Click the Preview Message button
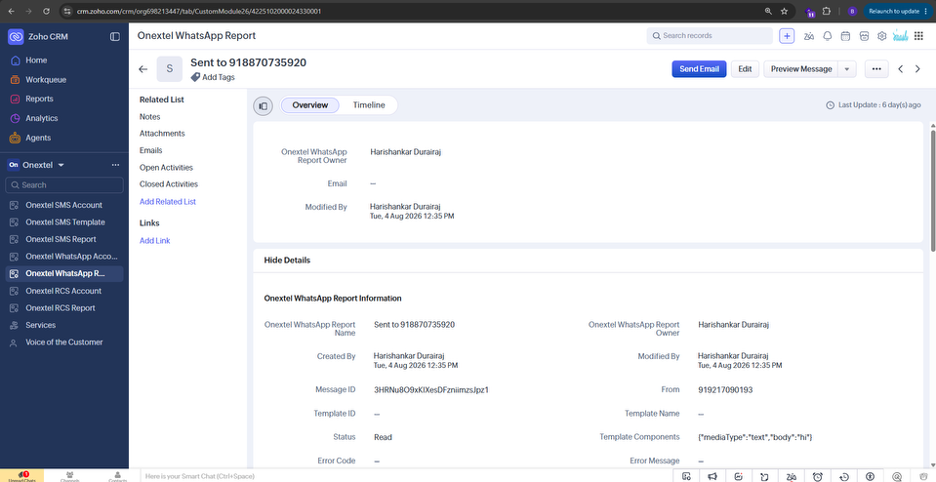Screen dimensions: 936x482 click(801, 69)
